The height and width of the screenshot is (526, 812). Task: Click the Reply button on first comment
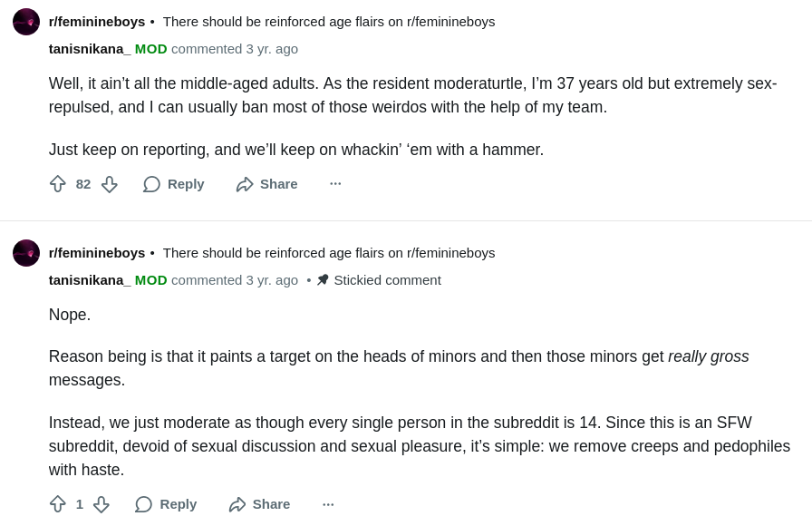tap(174, 184)
